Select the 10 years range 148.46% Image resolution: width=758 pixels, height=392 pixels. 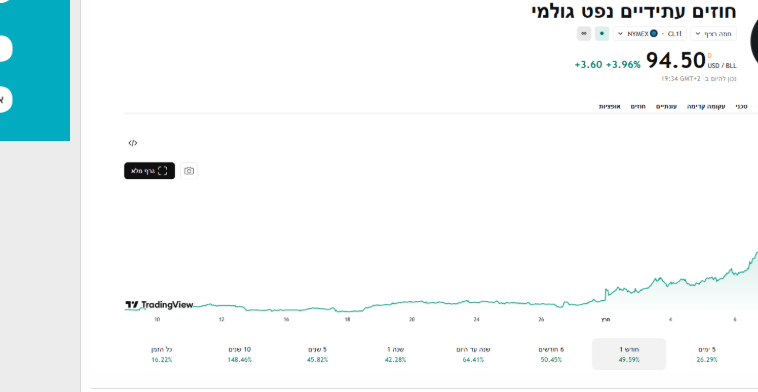(x=240, y=354)
